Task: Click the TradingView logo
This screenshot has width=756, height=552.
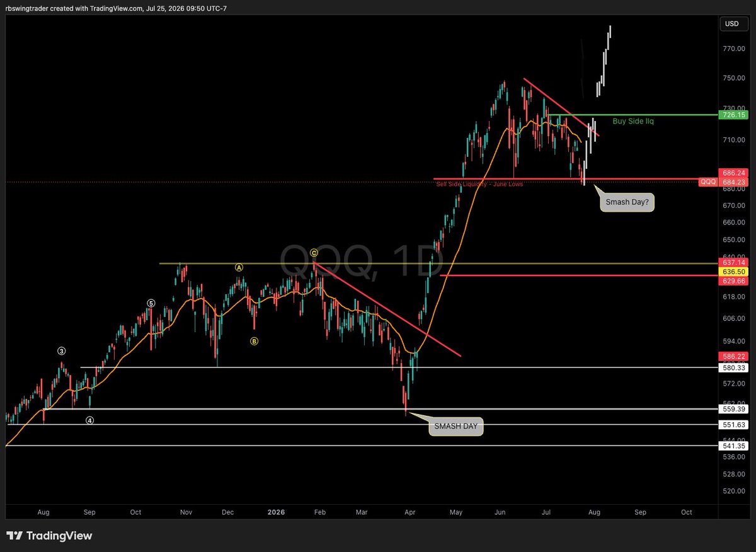Action: 49,536
